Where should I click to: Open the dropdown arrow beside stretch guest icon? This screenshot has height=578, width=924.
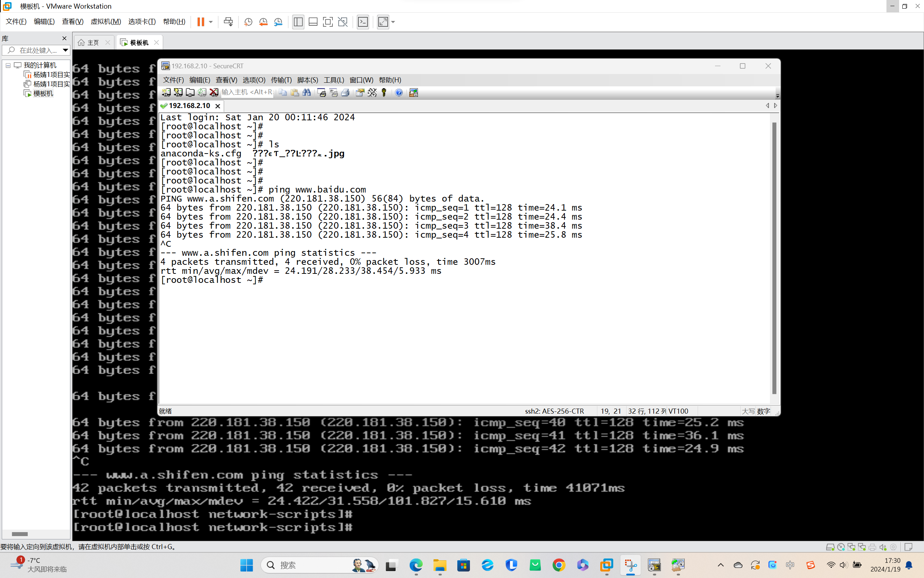[x=393, y=22]
